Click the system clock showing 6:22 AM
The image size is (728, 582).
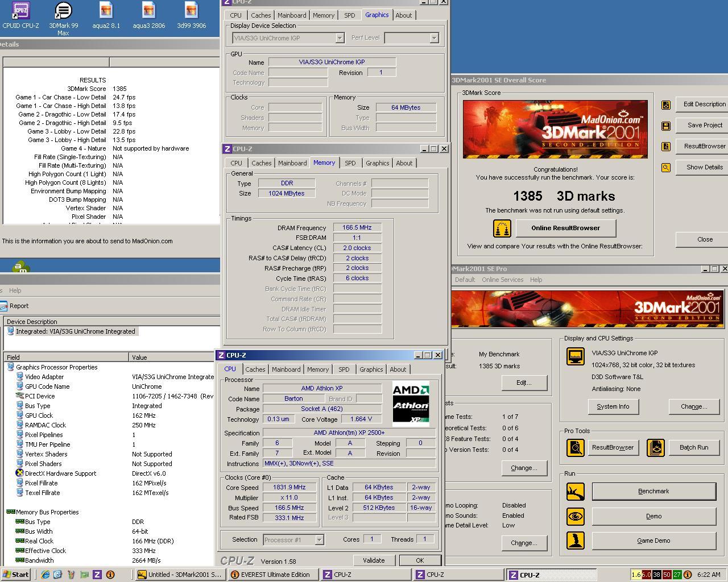[x=708, y=575]
